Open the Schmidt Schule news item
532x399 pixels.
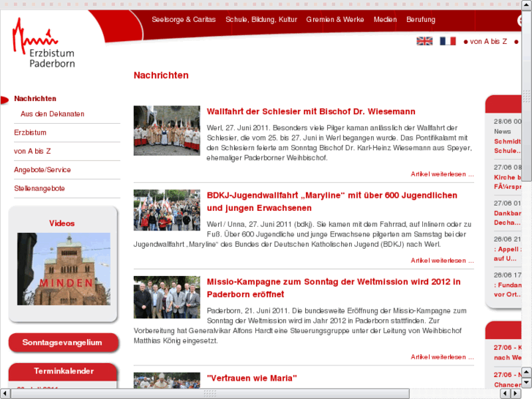[507, 146]
